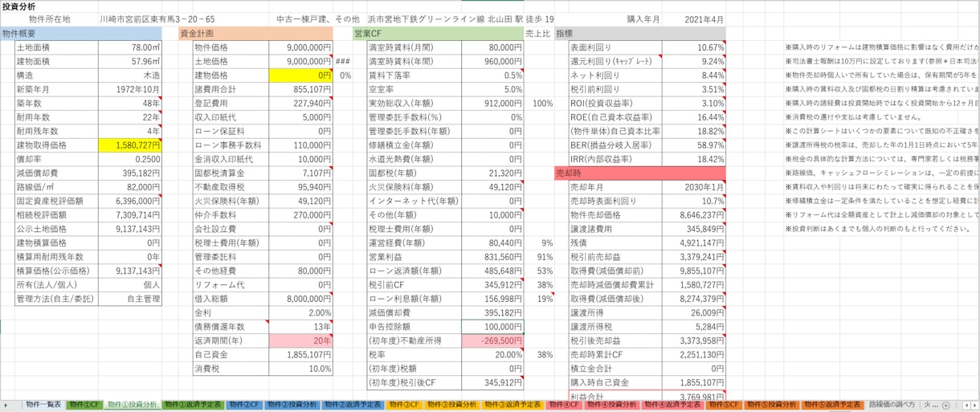Switch to the 物件⑤投資分析 sheet tab
The height and width of the screenshot is (412, 980).
point(771,405)
